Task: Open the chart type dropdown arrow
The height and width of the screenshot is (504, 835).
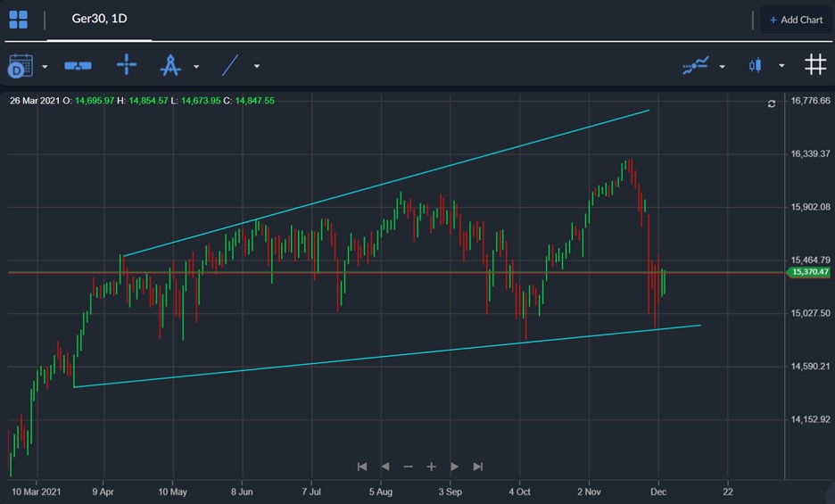Action: pyautogui.click(x=781, y=66)
